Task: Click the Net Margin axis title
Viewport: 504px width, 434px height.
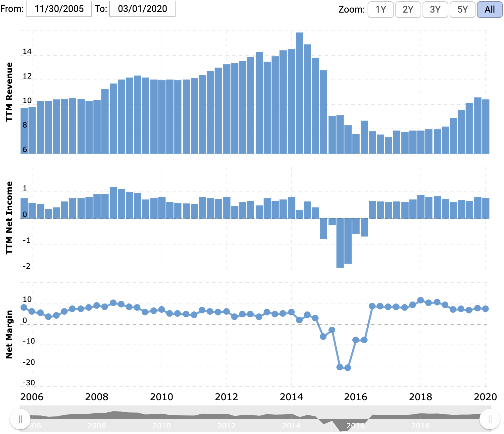Action: click(9, 334)
